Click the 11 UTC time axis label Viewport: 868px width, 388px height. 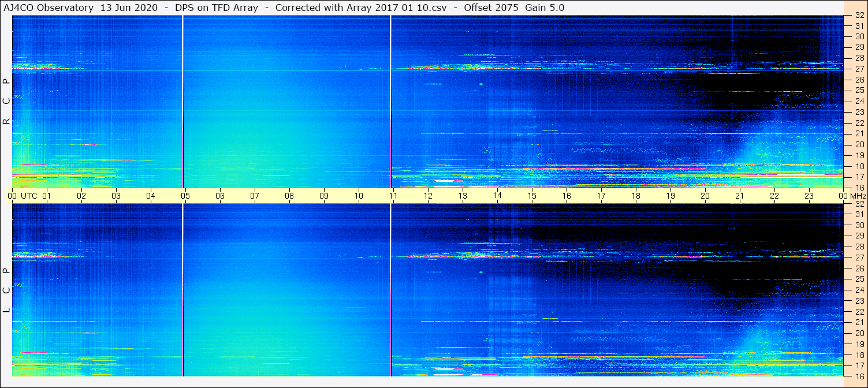point(393,196)
